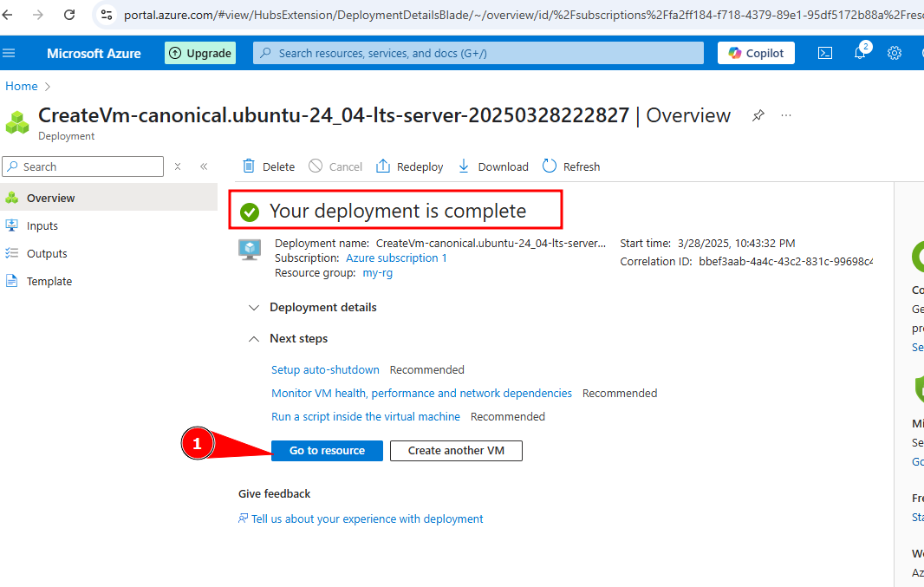Open Setup auto-shutdown link
This screenshot has width=924, height=587.
click(325, 369)
